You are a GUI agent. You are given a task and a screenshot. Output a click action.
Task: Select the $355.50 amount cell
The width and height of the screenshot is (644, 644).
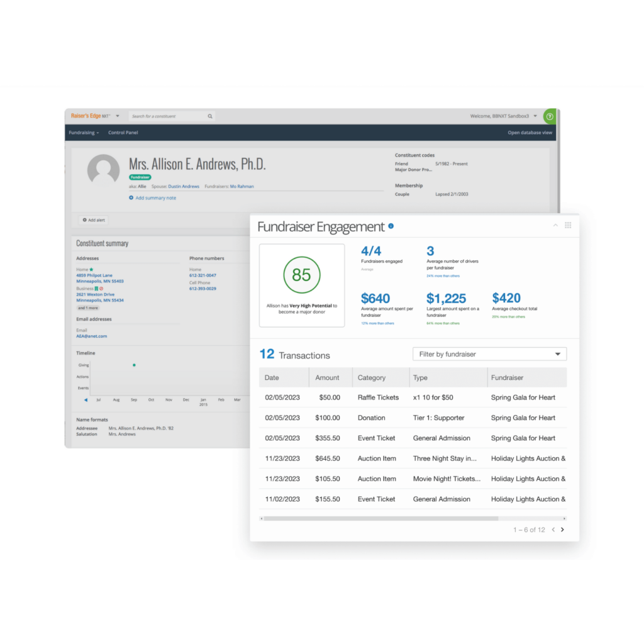tap(327, 438)
